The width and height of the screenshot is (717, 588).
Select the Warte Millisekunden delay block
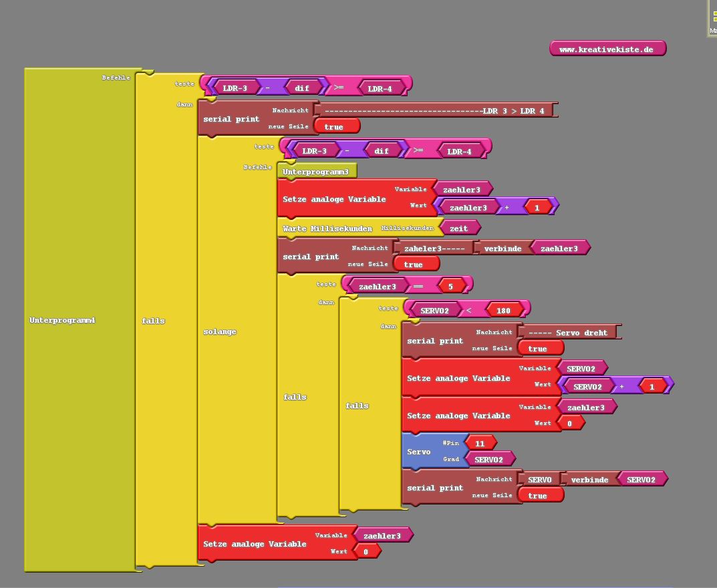pyautogui.click(x=327, y=229)
